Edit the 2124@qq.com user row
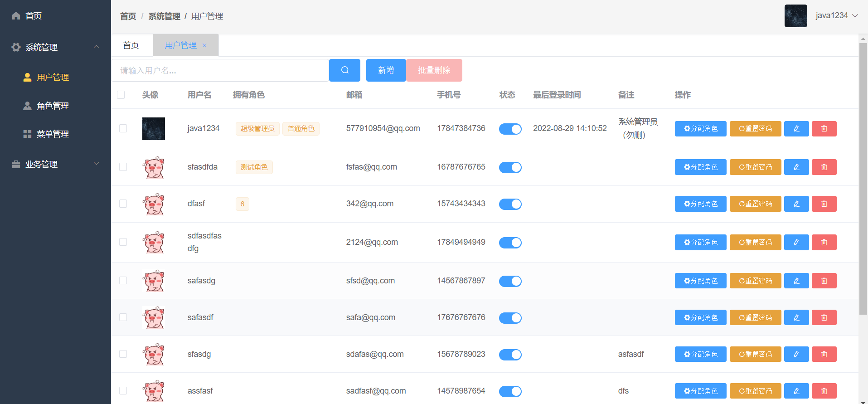 (796, 242)
